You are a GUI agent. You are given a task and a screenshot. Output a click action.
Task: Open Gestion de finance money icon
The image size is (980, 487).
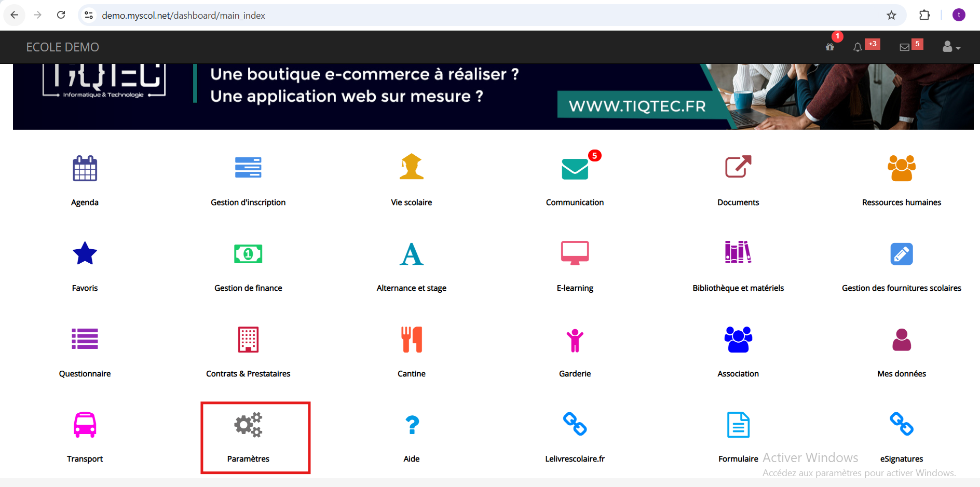[248, 254]
